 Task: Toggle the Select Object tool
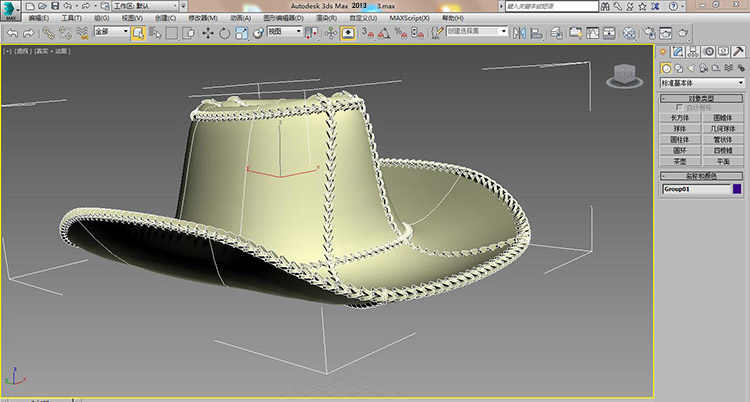coord(137,33)
